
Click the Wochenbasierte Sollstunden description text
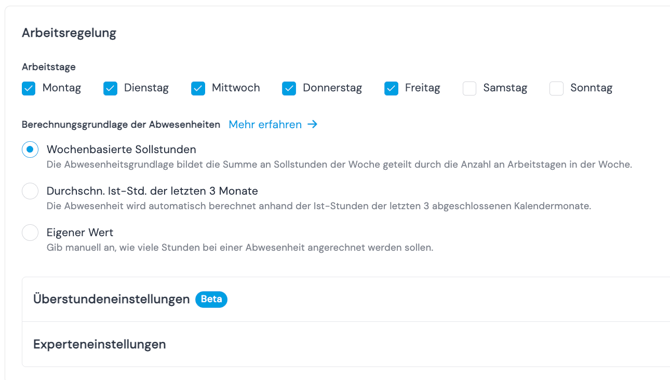tap(339, 165)
